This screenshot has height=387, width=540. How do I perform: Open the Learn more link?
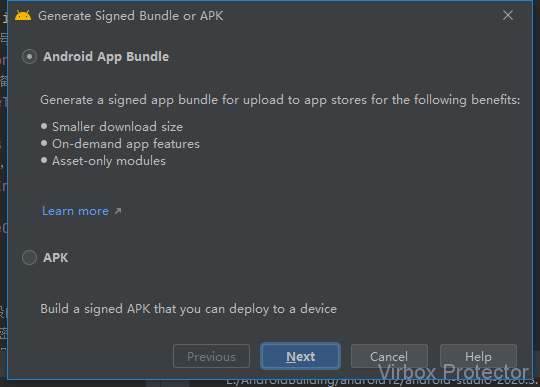[x=75, y=211]
